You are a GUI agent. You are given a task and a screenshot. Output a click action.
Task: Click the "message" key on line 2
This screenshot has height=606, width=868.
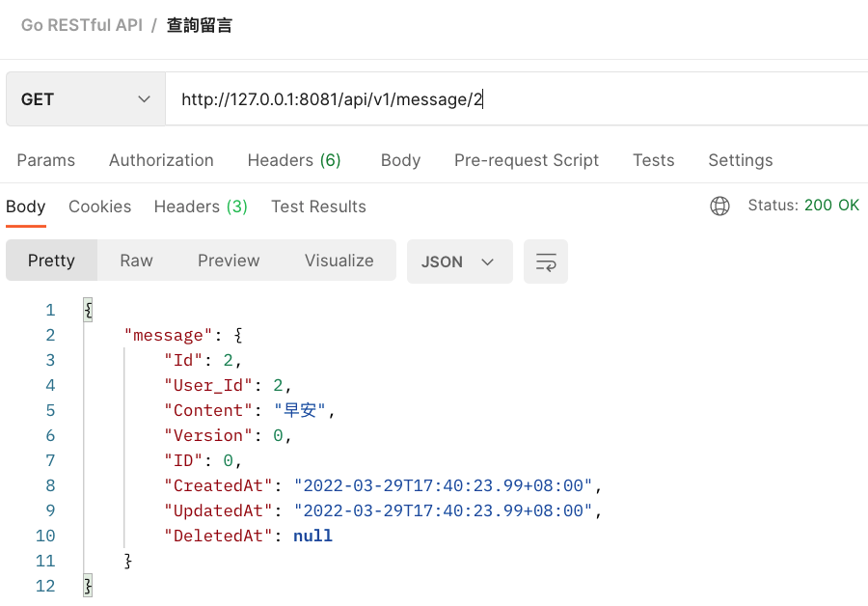(168, 335)
